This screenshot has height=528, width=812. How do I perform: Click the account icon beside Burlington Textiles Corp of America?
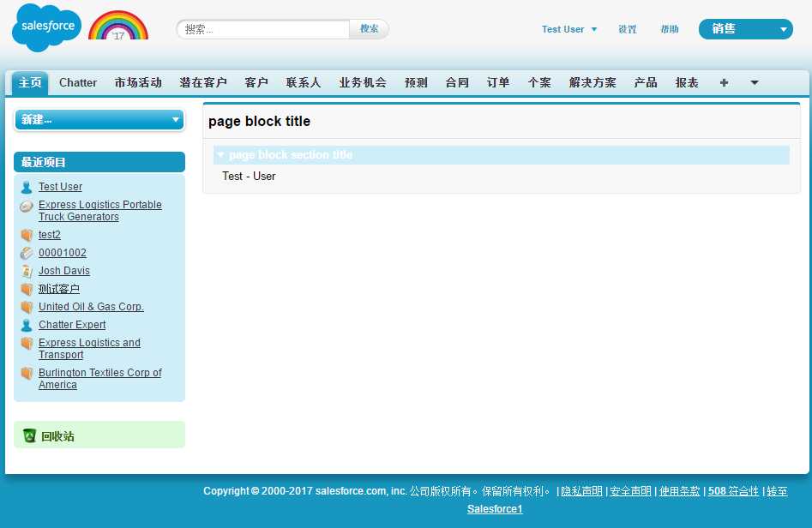point(27,373)
